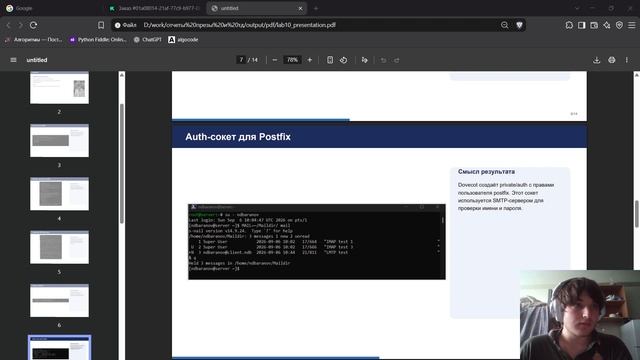Reload the current page
This screenshot has width=640, height=360.
pos(33,25)
